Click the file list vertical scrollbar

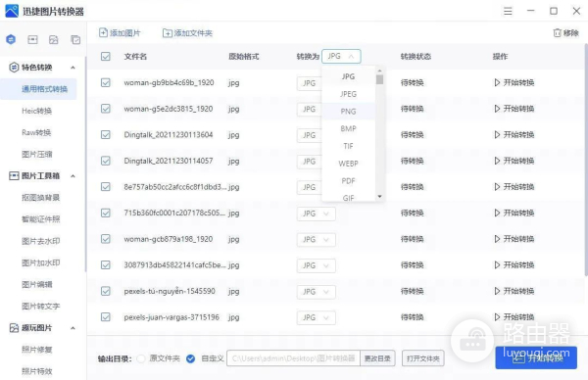pyautogui.click(x=586, y=161)
